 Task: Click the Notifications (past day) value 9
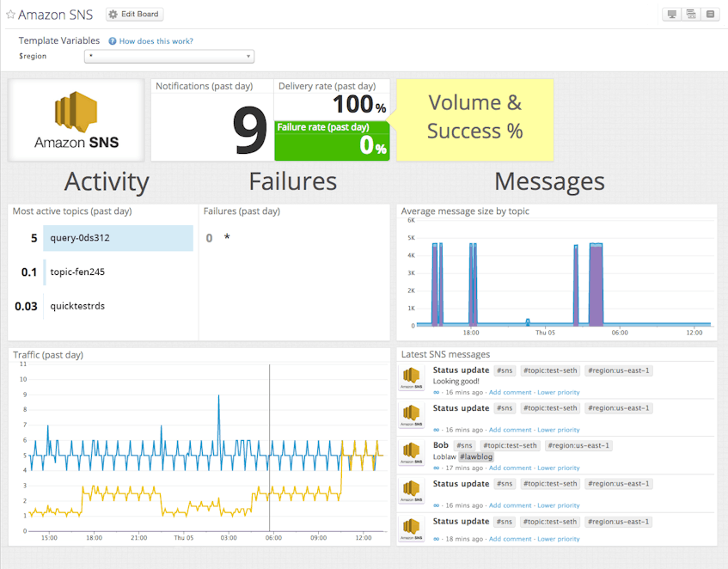point(250,130)
